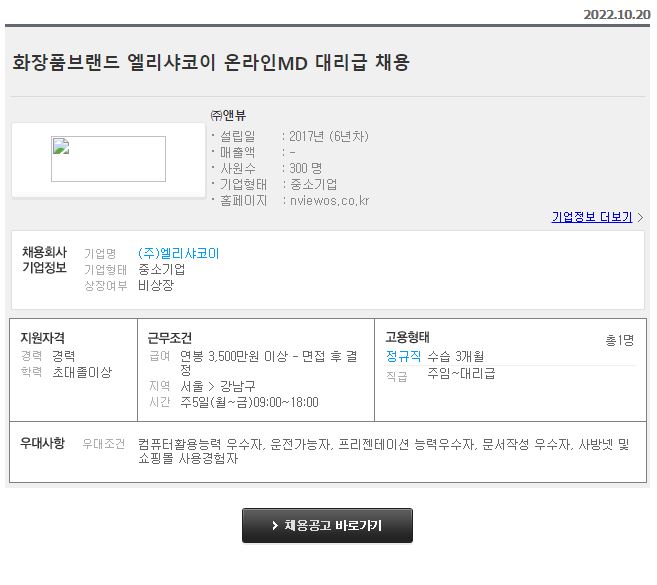The width and height of the screenshot is (657, 585).
Task: Click the employee count 300 명
Action: (x=306, y=168)
